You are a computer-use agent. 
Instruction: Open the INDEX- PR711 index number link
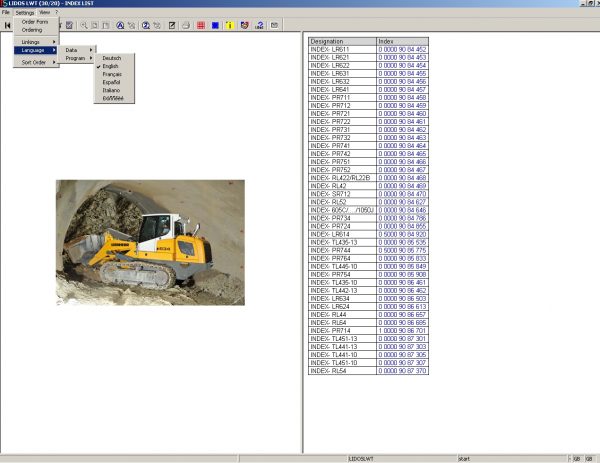point(402,97)
